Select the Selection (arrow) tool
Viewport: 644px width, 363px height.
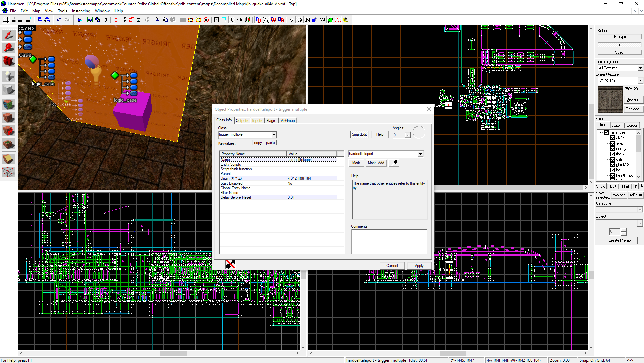coord(9,35)
